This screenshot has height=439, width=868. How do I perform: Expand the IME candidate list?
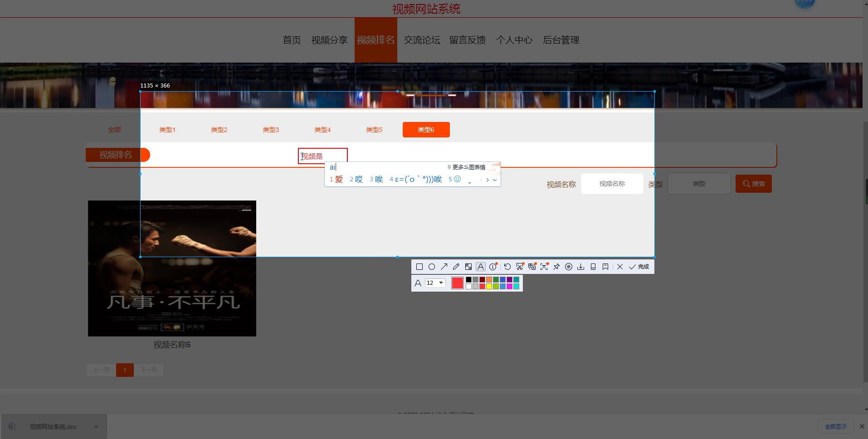coord(495,180)
